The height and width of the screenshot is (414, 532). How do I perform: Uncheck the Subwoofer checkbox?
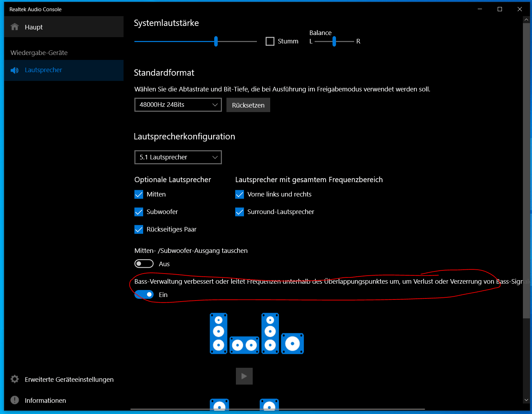click(139, 212)
